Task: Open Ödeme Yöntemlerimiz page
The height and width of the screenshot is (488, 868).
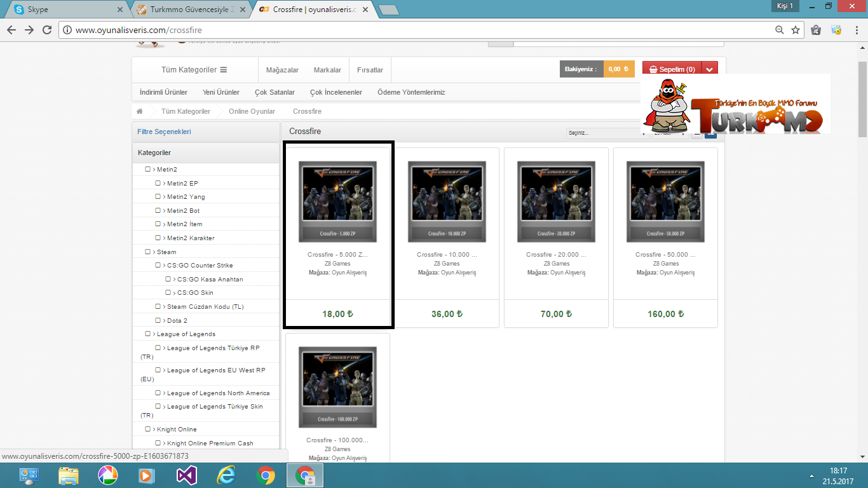Action: pos(411,92)
